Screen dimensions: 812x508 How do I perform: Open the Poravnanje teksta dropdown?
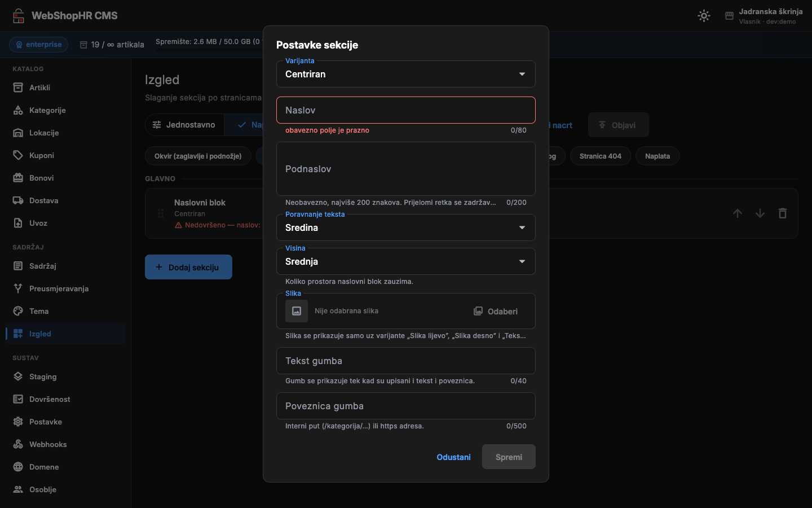pos(406,227)
